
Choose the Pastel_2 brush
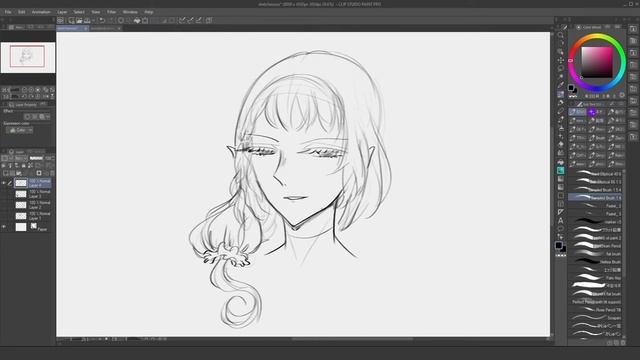pyautogui.click(x=595, y=206)
